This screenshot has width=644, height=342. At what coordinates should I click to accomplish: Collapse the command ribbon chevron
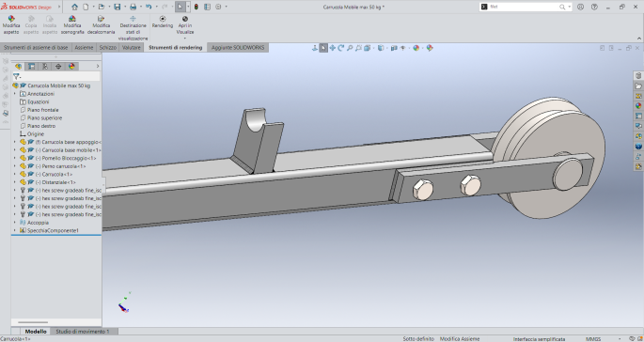pos(638,39)
